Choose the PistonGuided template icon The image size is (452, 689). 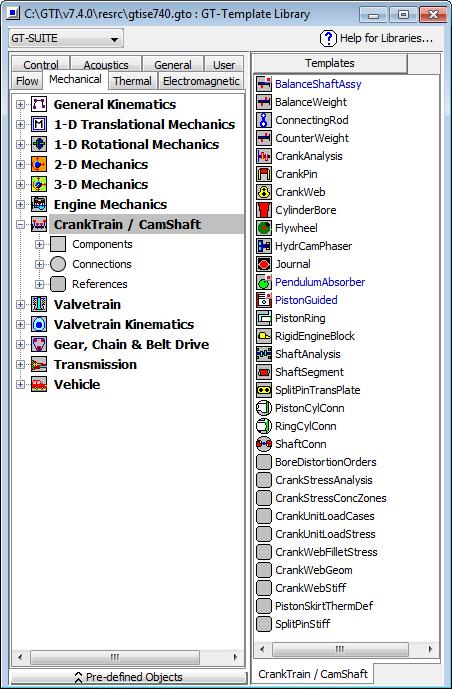click(x=264, y=300)
